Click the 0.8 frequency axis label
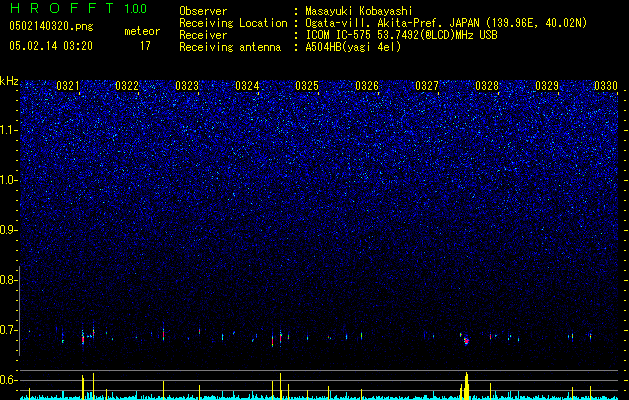 8,280
